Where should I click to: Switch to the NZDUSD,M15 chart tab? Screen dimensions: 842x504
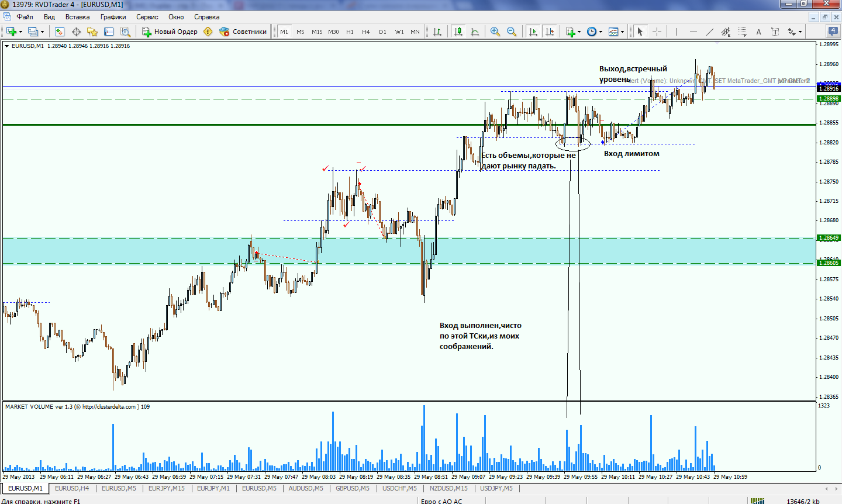(x=448, y=488)
